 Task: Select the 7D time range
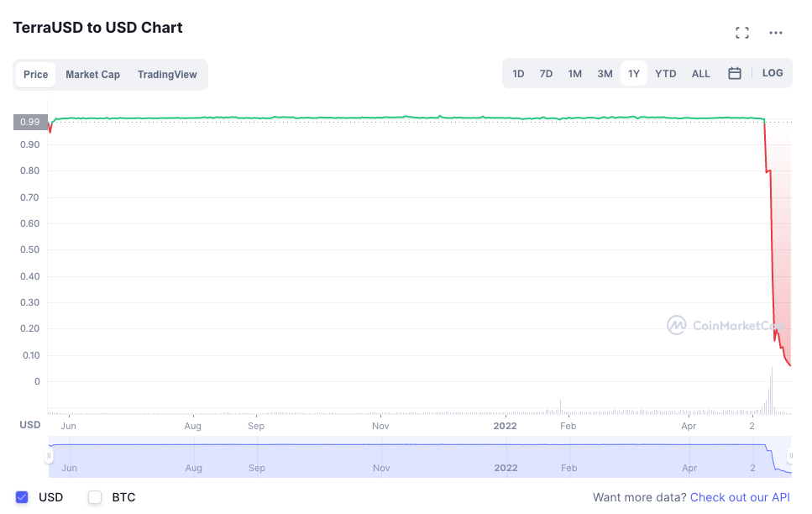point(546,74)
